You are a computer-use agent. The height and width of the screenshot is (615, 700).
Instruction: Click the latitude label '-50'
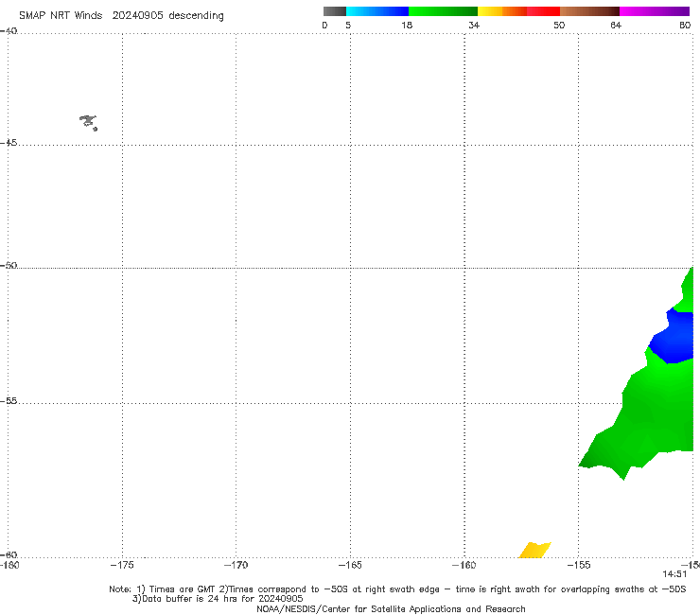click(9, 266)
